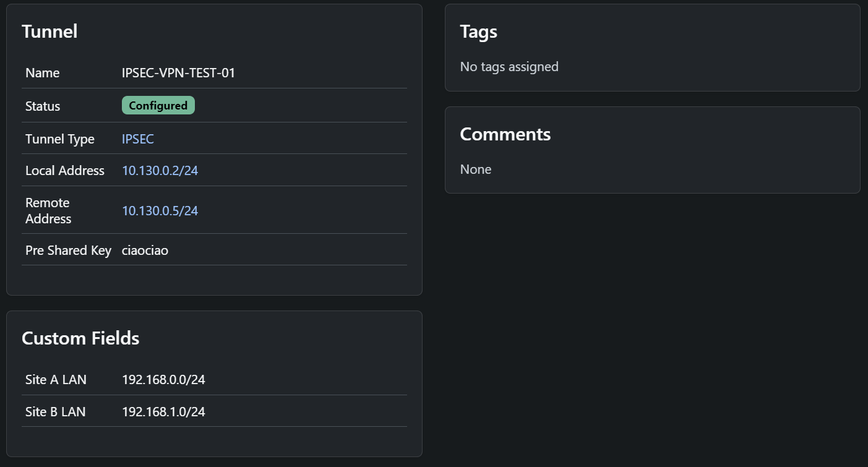The image size is (868, 467).
Task: Click the Comments panel heading
Action: 505,134
